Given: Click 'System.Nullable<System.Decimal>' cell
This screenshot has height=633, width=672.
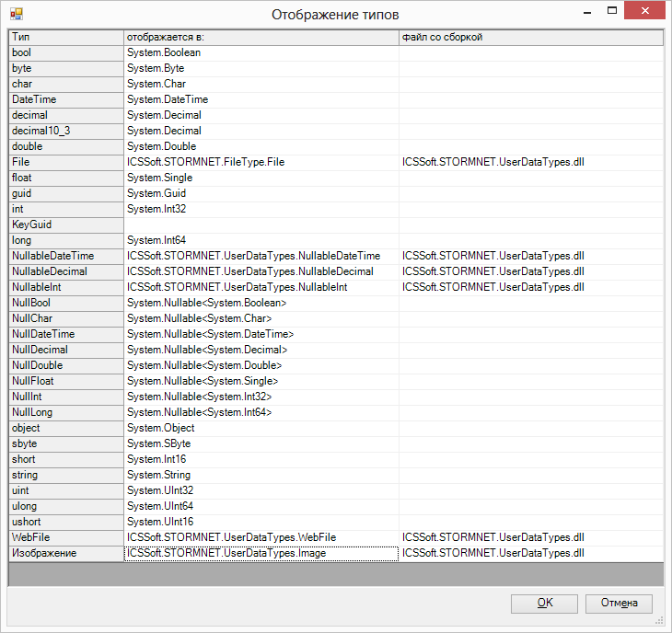Looking at the screenshot, I should click(261, 350).
